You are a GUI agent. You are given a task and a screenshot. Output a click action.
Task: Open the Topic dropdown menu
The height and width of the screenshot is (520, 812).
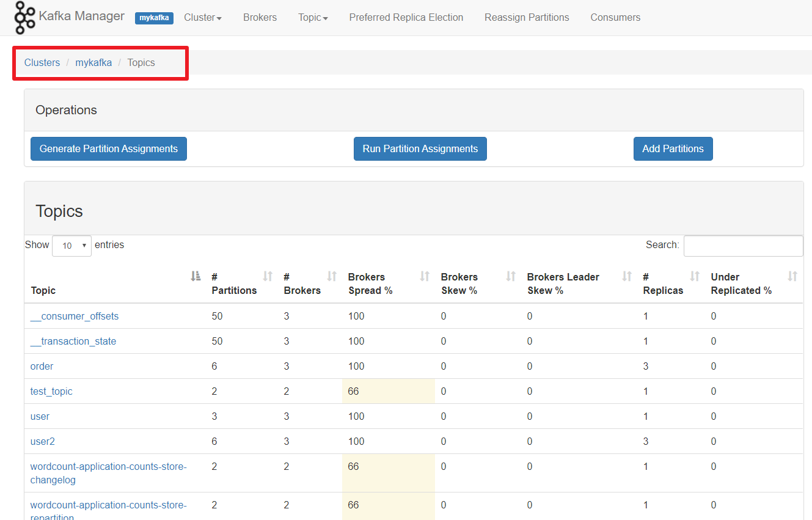(x=313, y=18)
